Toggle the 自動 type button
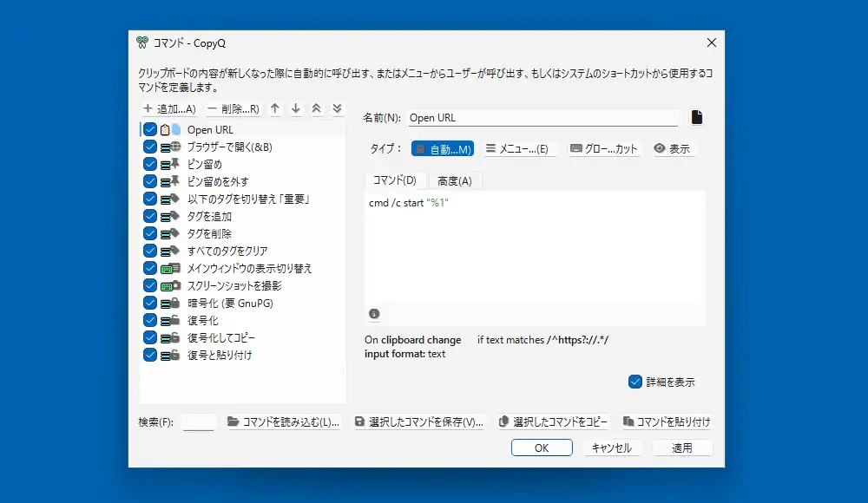The width and height of the screenshot is (868, 503). click(442, 149)
